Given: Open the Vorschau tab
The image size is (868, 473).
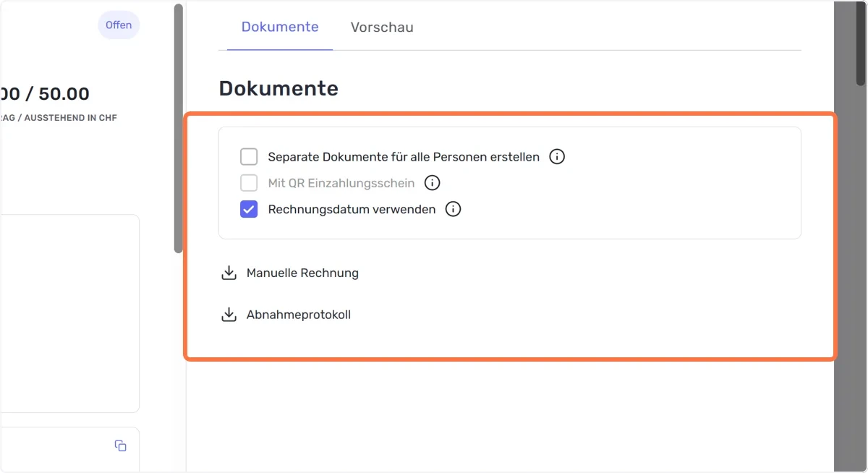Looking at the screenshot, I should click(382, 27).
